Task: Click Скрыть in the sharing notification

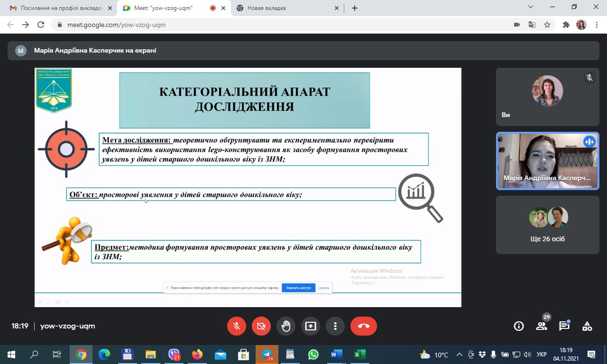Action: point(323,288)
